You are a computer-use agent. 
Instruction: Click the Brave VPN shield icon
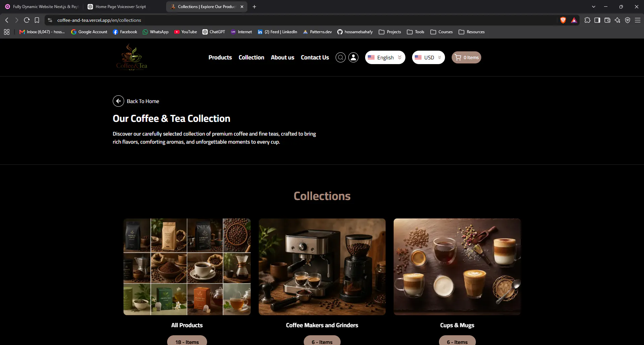tap(628, 20)
